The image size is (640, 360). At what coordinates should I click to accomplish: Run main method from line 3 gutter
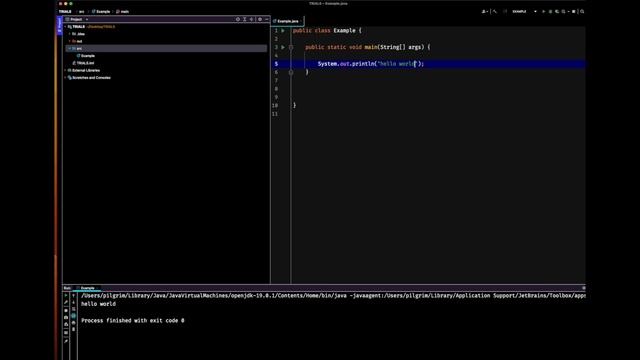pyautogui.click(x=283, y=47)
